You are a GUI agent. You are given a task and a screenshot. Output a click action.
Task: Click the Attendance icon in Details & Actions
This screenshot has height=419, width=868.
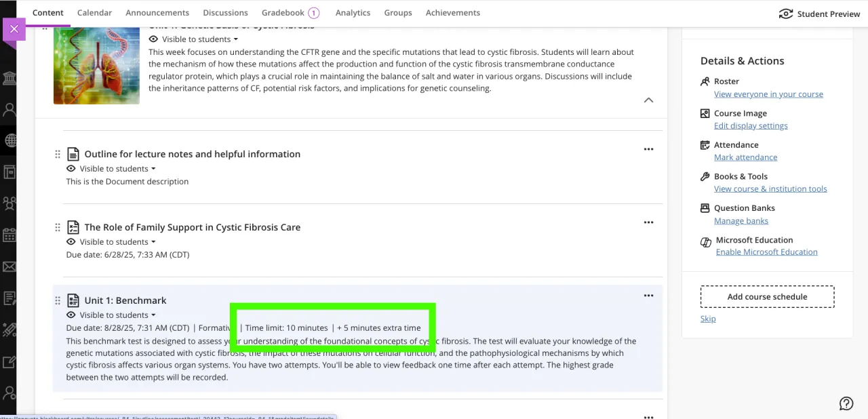pos(705,144)
